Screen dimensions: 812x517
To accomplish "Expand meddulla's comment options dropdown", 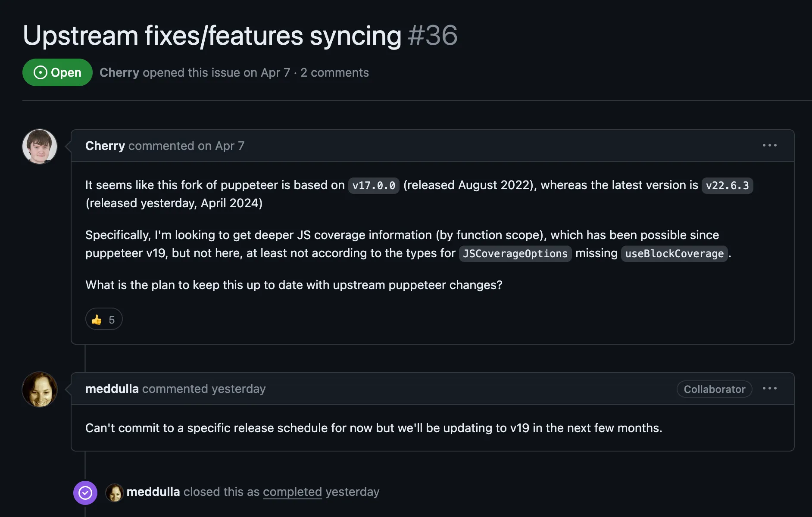I will [770, 389].
